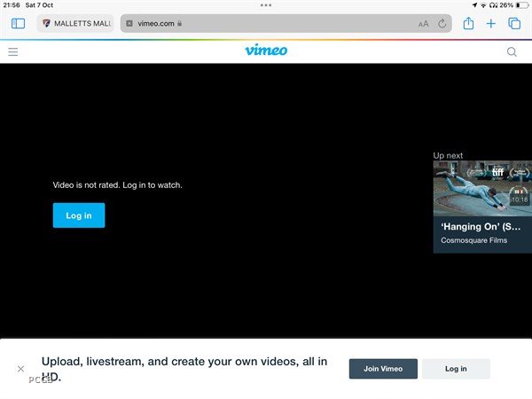Click the Join Vimeo button
532x399 pixels.
point(383,369)
